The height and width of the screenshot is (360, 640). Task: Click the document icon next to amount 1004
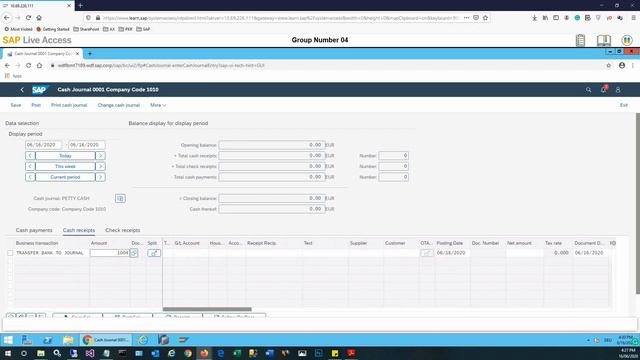point(134,253)
